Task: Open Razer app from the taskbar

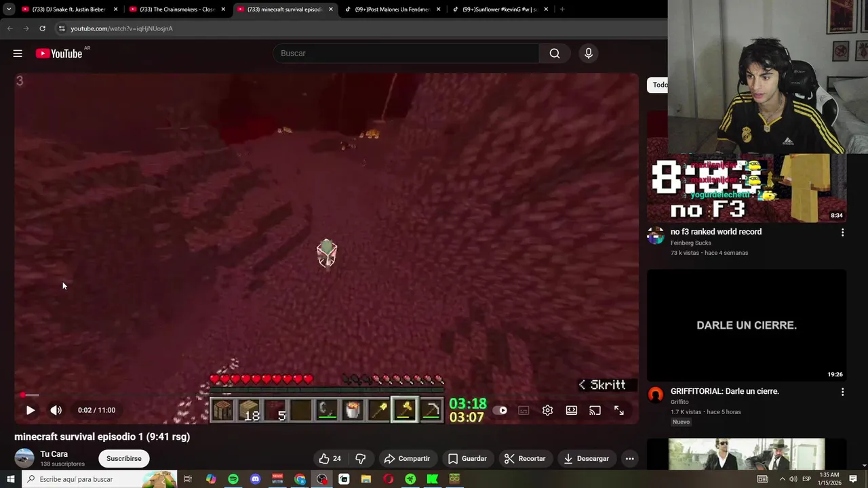Action: coord(410,479)
